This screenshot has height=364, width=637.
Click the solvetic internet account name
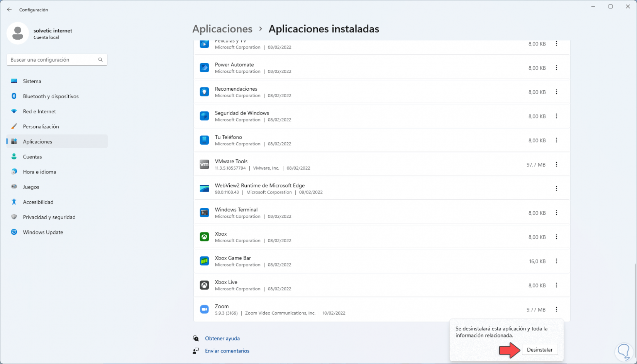[53, 31]
